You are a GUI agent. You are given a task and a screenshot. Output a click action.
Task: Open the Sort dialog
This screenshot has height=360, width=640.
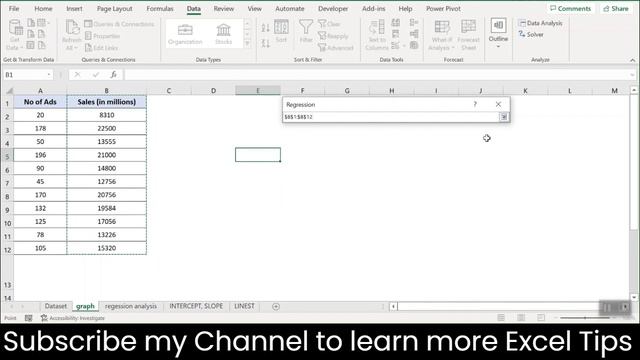[281, 31]
